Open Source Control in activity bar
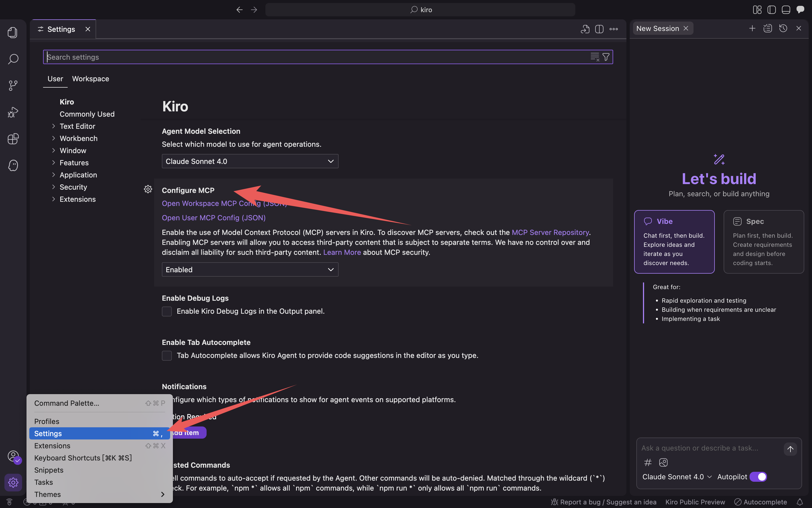 (x=13, y=85)
